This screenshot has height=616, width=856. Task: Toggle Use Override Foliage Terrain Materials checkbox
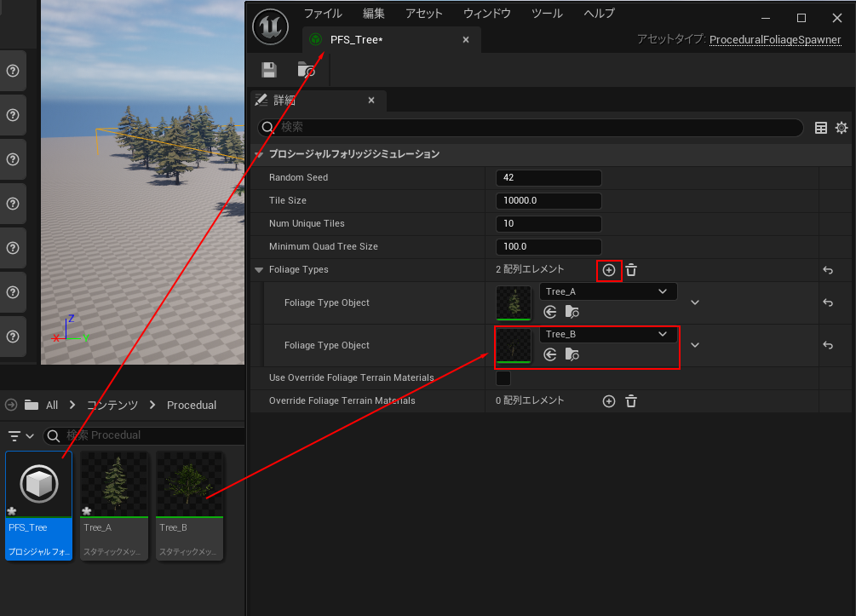pos(503,378)
